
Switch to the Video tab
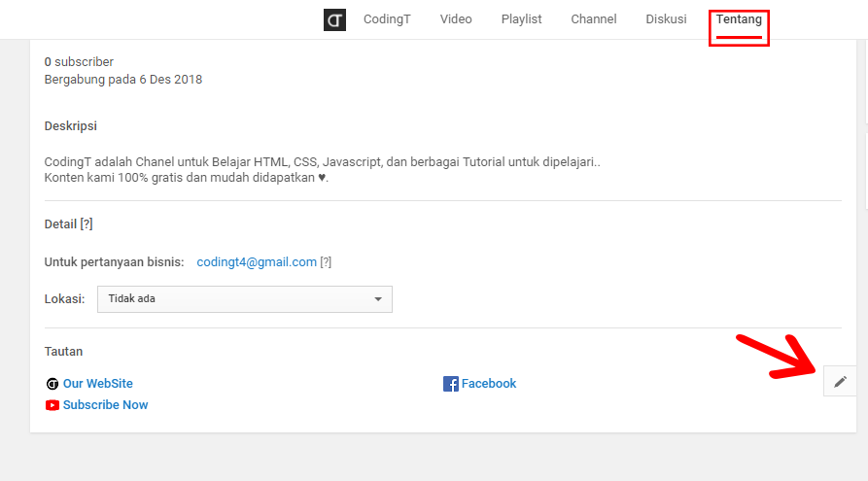pyautogui.click(x=456, y=19)
